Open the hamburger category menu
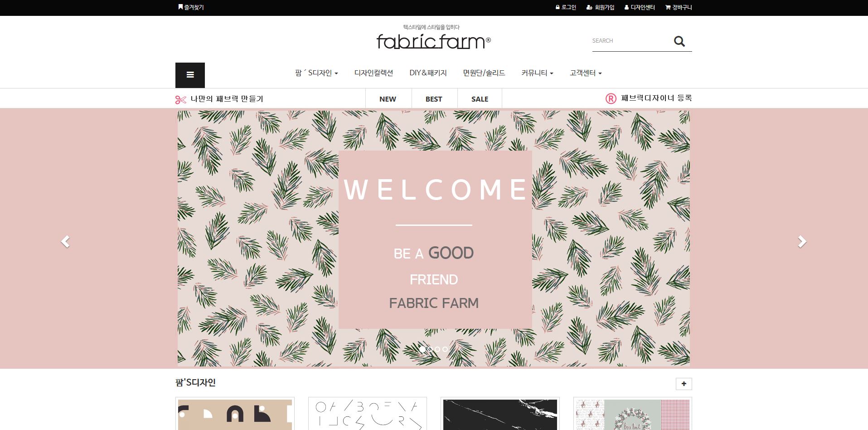Viewport: 868px width, 430px height. pyautogui.click(x=190, y=75)
